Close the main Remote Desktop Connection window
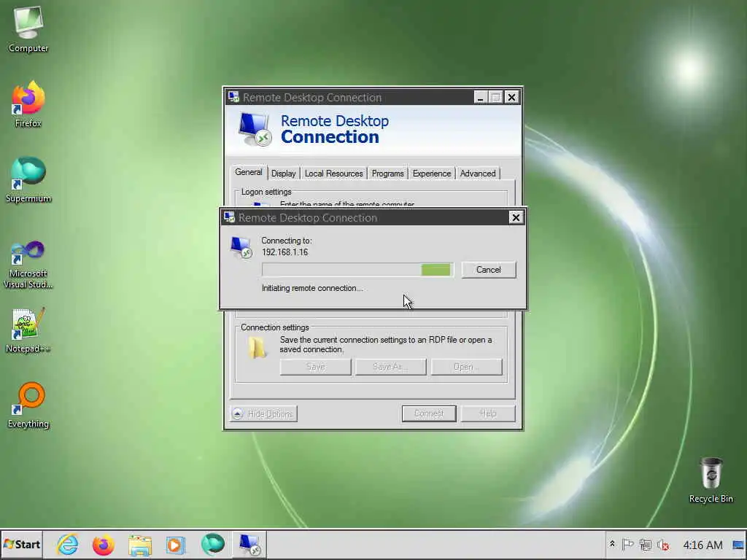The image size is (747, 560). [511, 98]
